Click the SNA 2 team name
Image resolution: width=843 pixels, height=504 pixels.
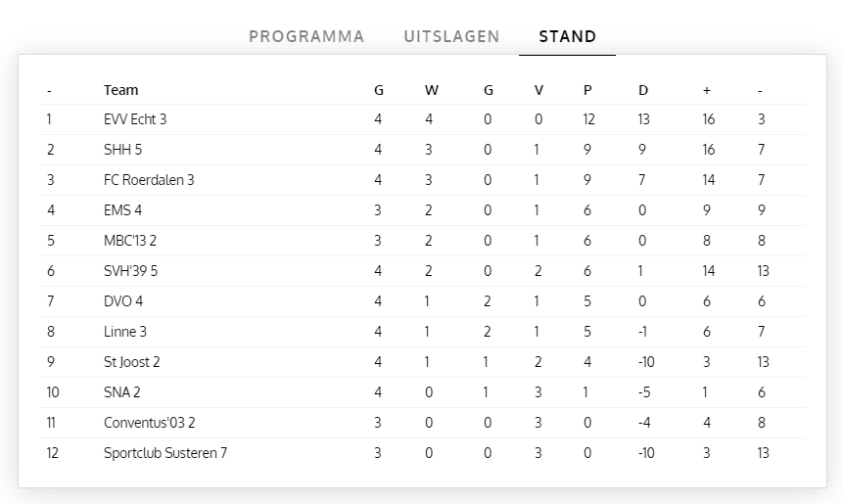pyautogui.click(x=122, y=392)
